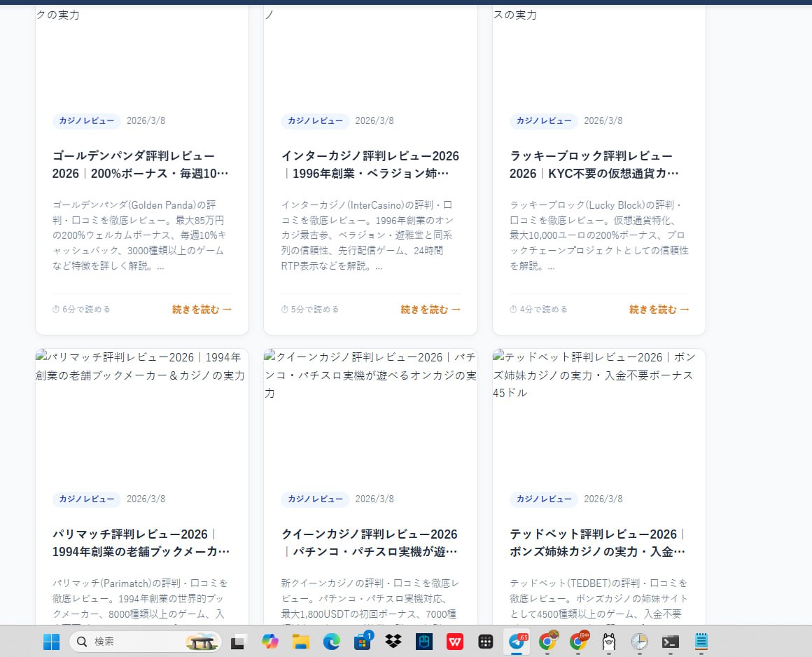Open Microsoft Edge in the taskbar

tap(331, 642)
